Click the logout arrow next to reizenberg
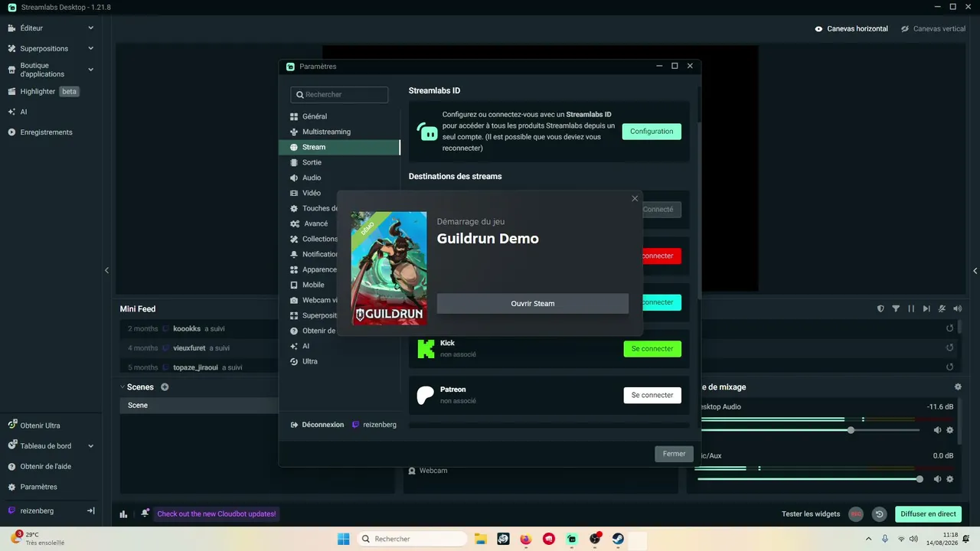This screenshot has width=980, height=551. point(90,510)
